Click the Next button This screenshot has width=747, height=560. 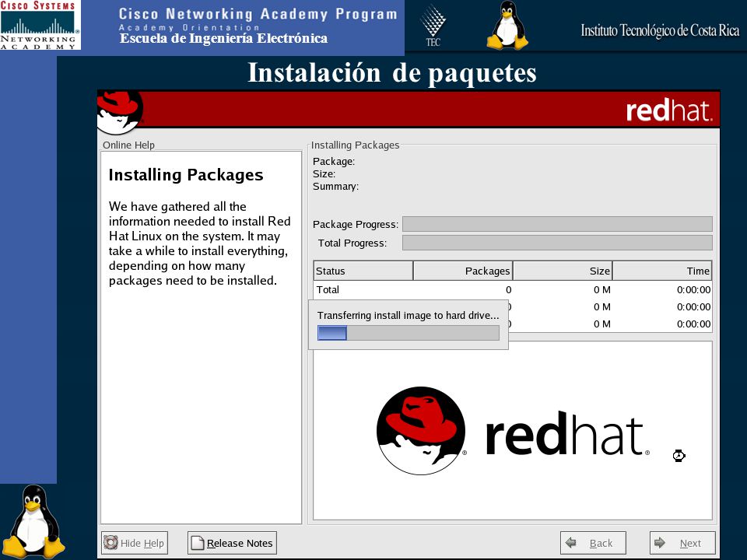click(x=682, y=543)
